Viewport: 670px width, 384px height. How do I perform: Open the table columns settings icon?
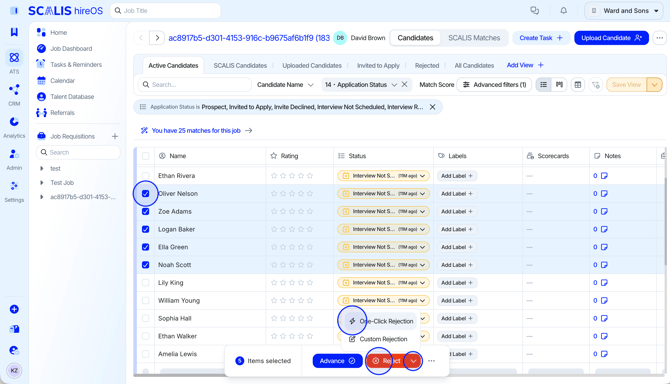coord(578,85)
